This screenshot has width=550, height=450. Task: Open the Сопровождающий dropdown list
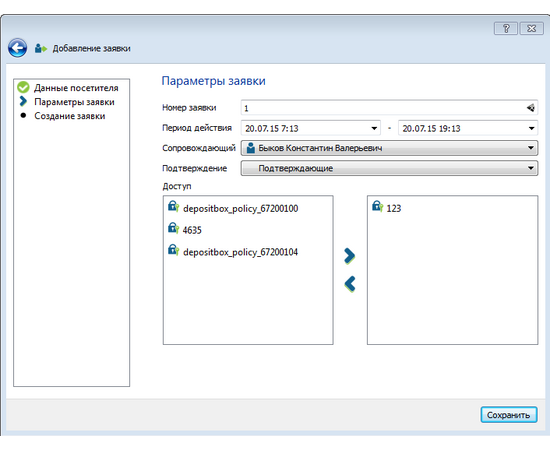click(389, 148)
